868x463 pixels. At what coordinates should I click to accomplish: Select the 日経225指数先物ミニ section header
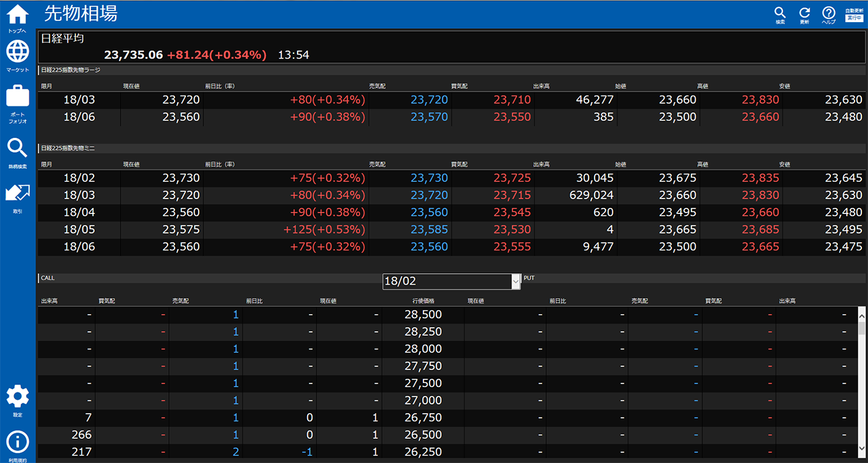pyautogui.click(x=67, y=147)
